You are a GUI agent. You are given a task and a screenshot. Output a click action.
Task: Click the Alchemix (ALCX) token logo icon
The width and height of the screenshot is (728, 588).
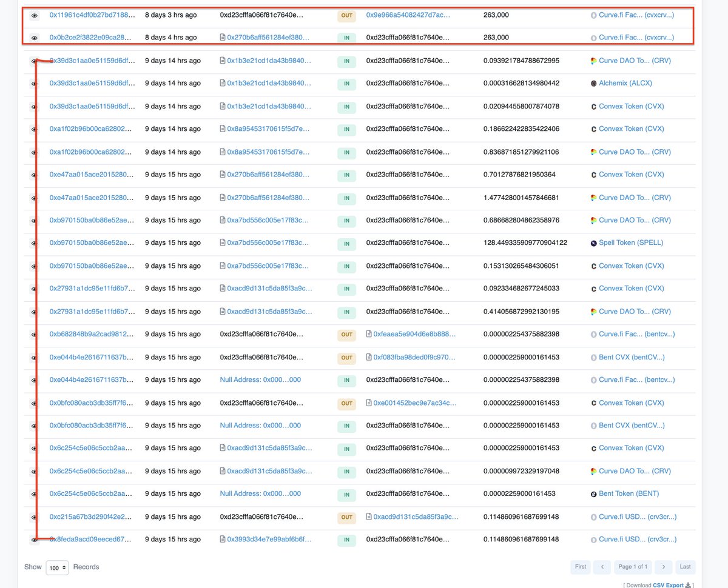click(594, 84)
